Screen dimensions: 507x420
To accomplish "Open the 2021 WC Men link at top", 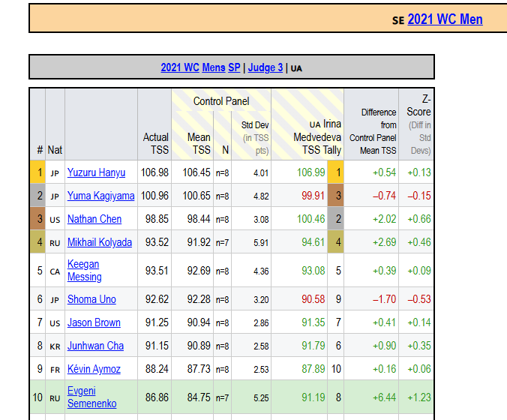I will [x=445, y=19].
